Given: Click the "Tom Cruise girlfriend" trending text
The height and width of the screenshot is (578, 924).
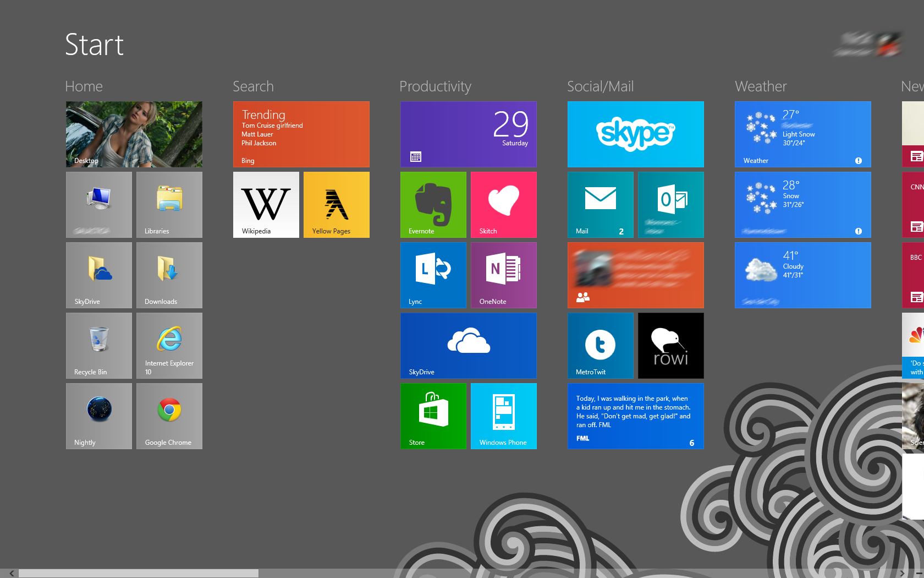Looking at the screenshot, I should point(272,126).
